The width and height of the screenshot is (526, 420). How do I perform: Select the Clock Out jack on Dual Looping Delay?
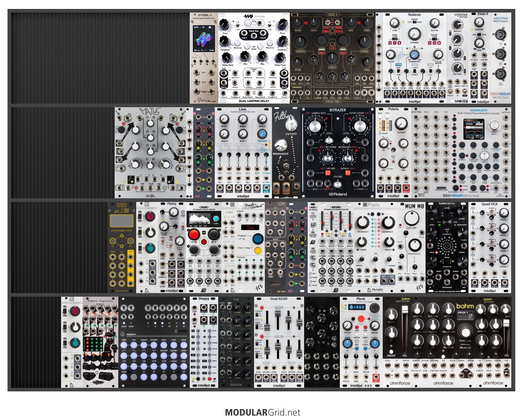tap(254, 35)
